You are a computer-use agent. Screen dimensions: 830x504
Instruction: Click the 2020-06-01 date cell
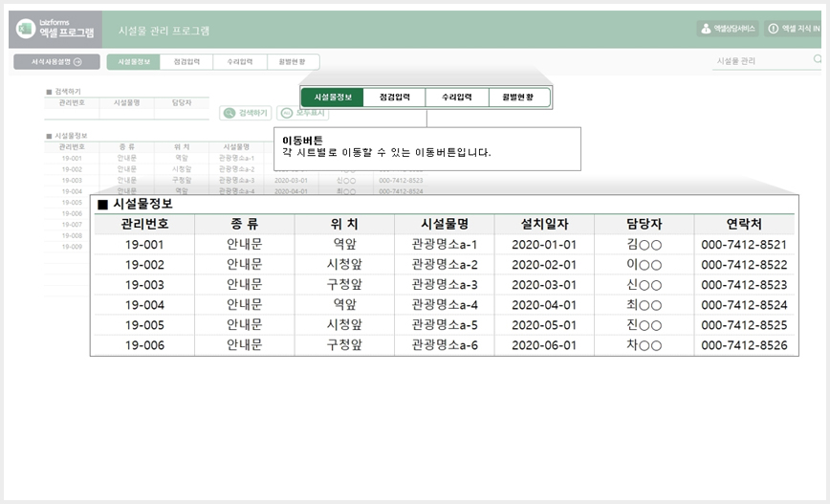544,345
